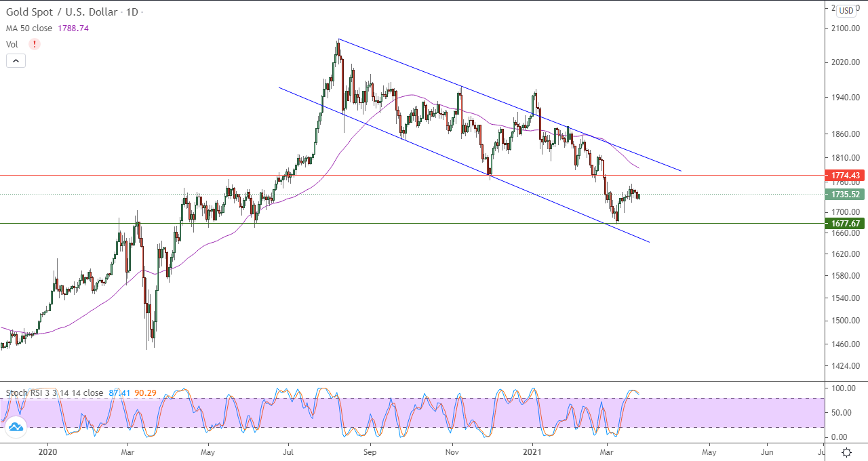This screenshot has width=868, height=461.
Task: Select the Vol indicator label
Action: click(12, 44)
